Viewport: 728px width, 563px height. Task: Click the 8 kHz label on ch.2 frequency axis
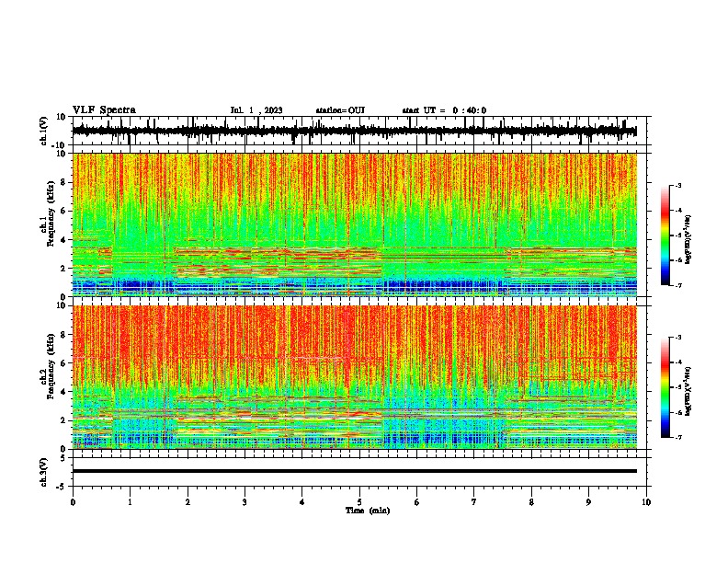tap(63, 335)
